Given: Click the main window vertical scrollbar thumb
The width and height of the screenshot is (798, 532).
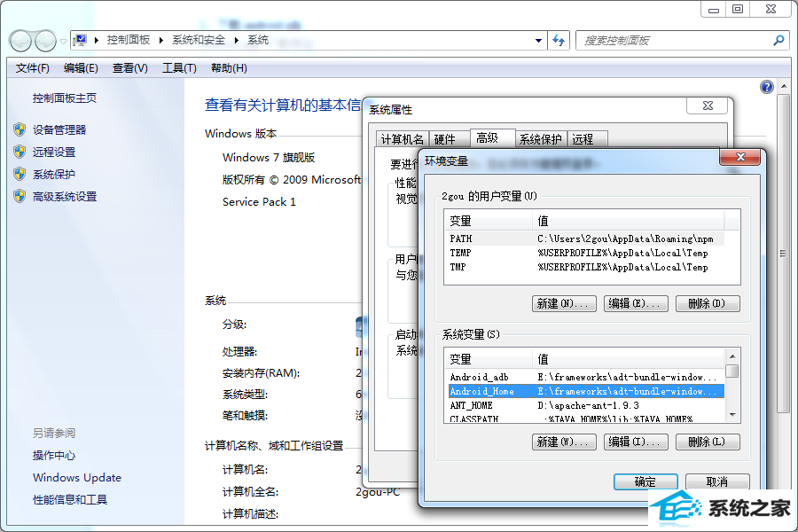Looking at the screenshot, I should coord(783,253).
